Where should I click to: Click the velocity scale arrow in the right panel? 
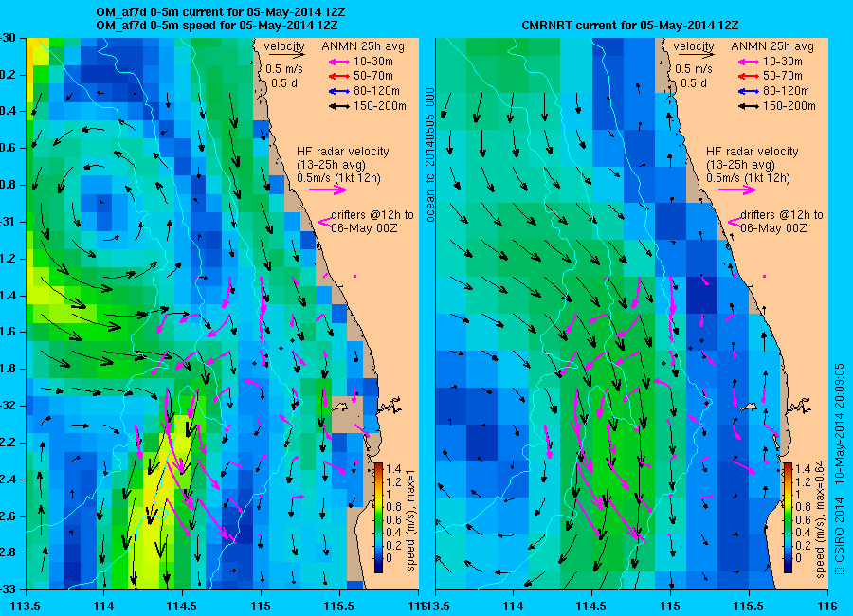pyautogui.click(x=697, y=55)
